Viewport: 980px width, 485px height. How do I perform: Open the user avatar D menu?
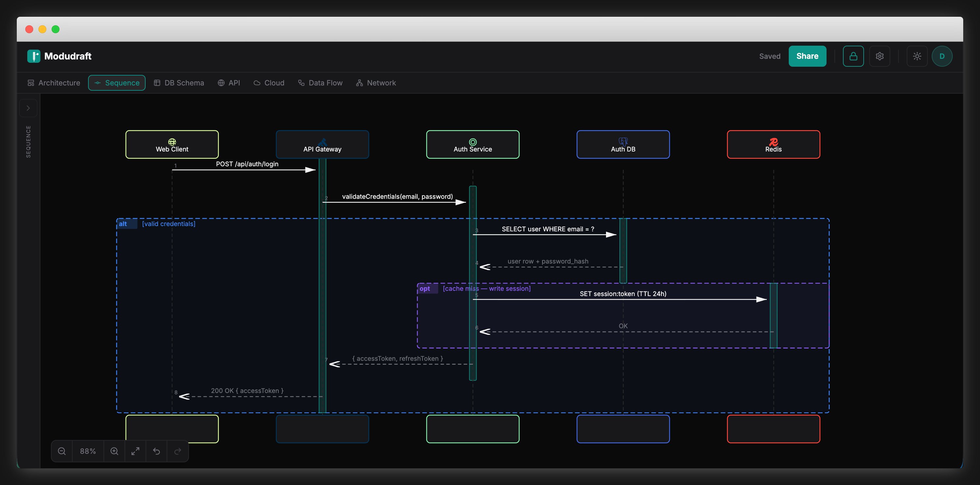(942, 56)
